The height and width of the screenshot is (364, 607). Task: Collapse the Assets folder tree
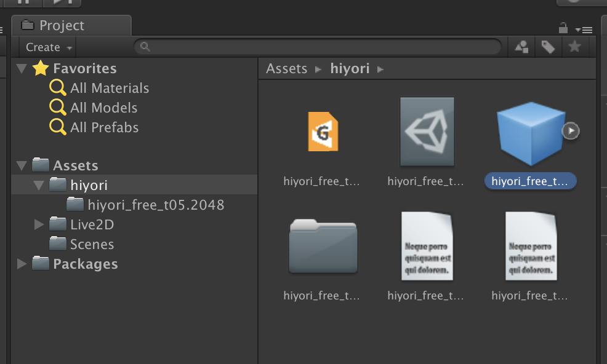click(22, 165)
